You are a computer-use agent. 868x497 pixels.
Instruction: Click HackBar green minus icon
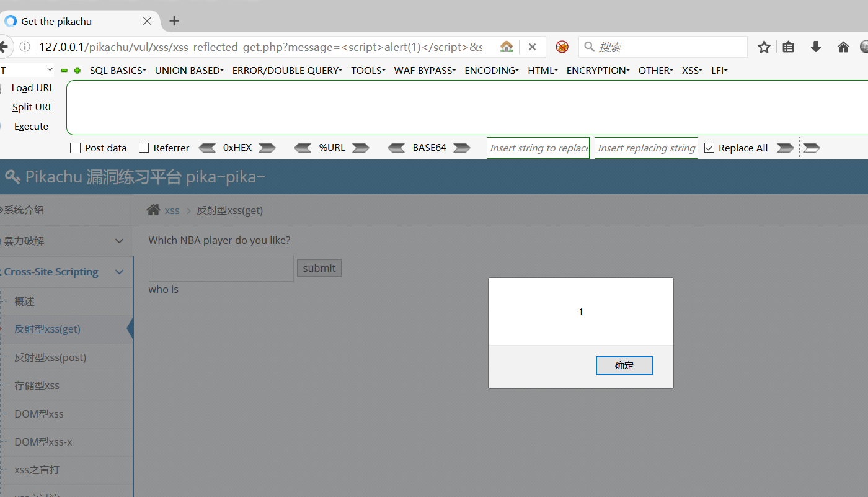pyautogui.click(x=64, y=71)
